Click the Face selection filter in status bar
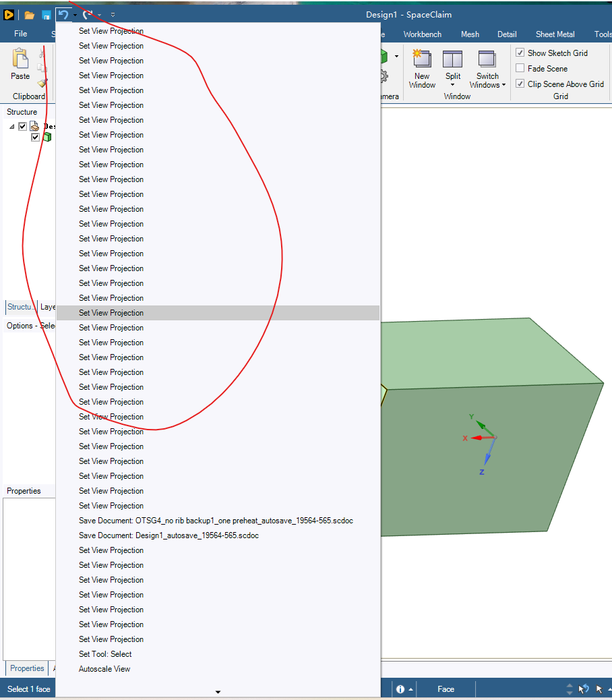This screenshot has height=700, width=612. point(446,689)
